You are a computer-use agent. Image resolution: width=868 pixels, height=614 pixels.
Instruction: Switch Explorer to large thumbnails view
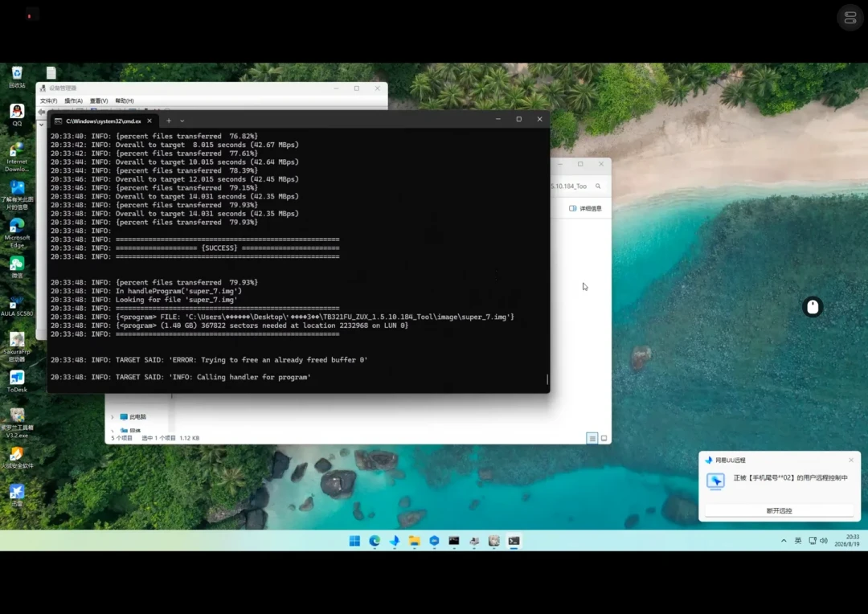(x=604, y=438)
